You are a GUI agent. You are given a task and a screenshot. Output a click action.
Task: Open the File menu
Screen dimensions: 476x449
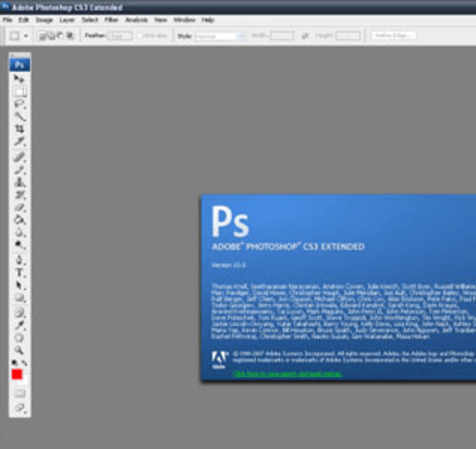(7, 20)
